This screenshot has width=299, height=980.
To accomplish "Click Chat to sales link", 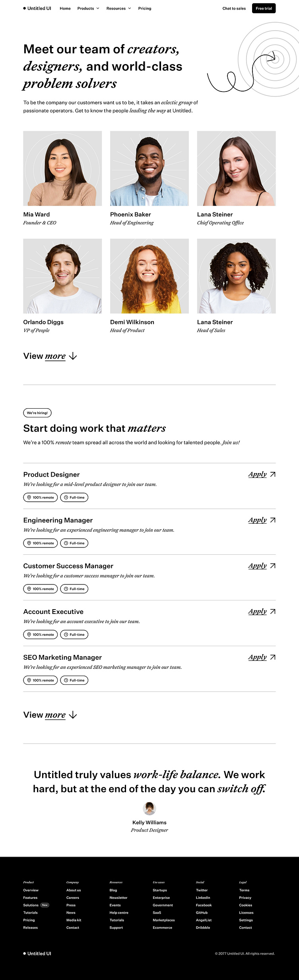I will 234,8.
